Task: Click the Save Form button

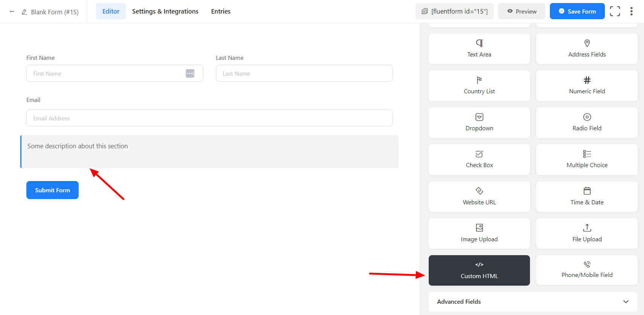Action: pos(577,11)
